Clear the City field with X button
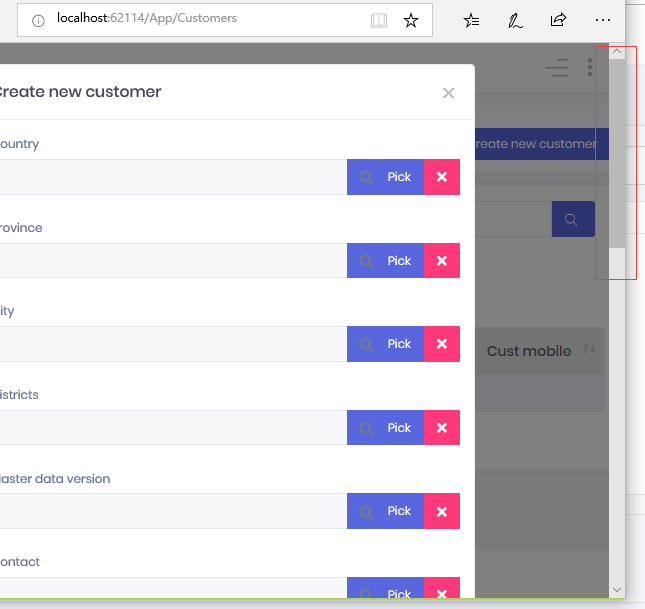 click(x=442, y=344)
